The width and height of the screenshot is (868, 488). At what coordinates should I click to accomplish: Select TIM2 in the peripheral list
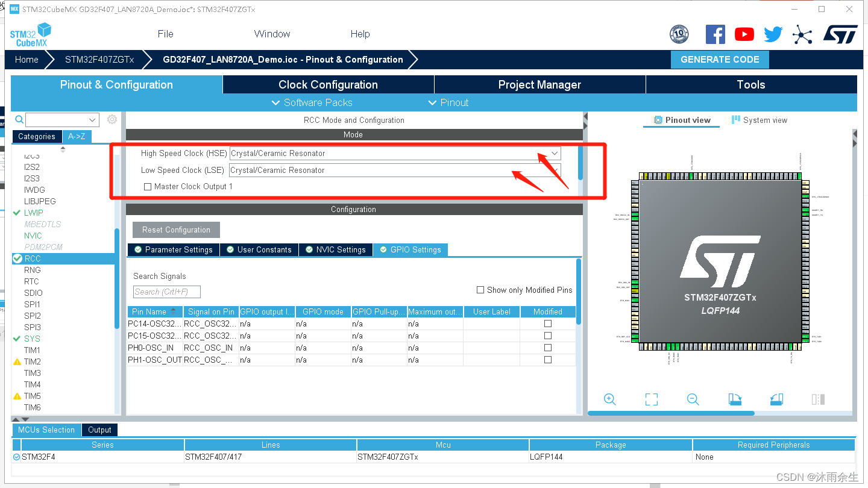tap(32, 361)
